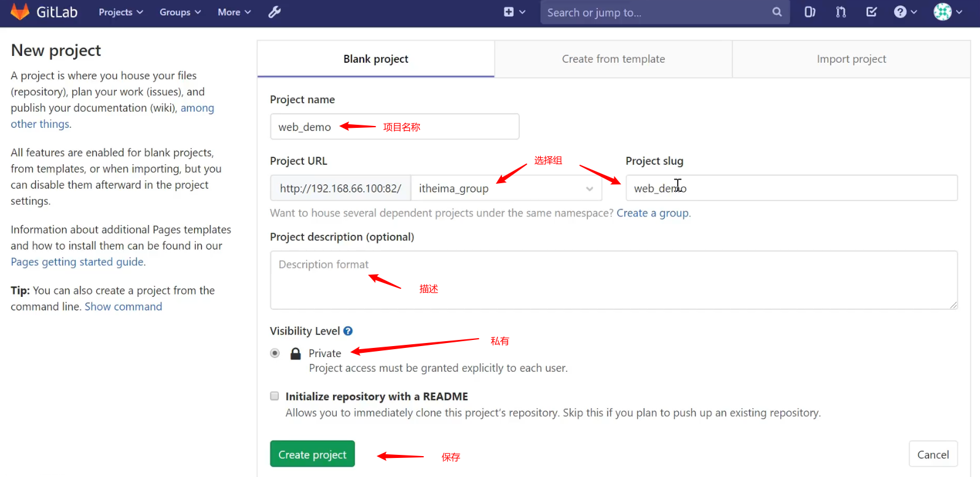Switch to Import project tab
Screen dimensions: 980x477
[x=851, y=59]
